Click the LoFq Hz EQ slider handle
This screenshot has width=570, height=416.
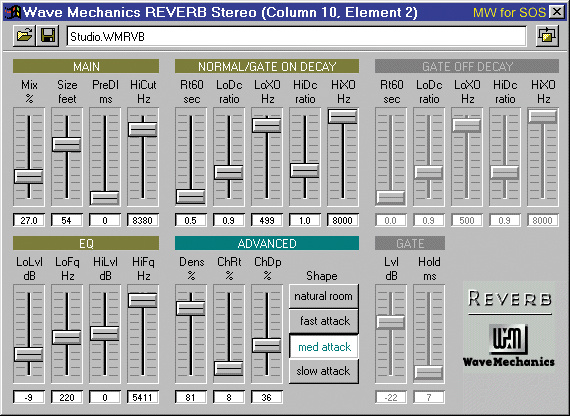(x=67, y=337)
